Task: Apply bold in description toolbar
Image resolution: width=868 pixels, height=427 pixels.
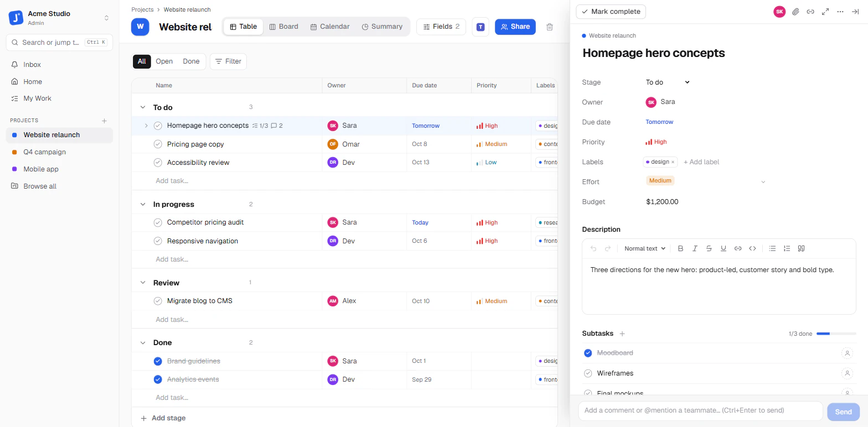Action: [680, 248]
